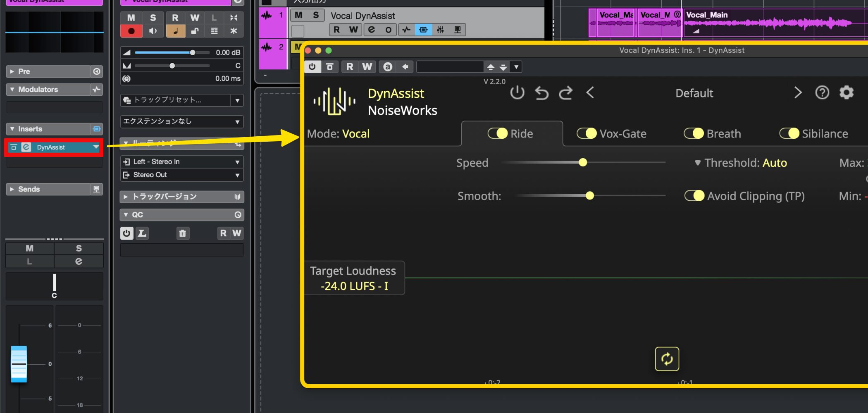Toggle Record Enable red button

[131, 31]
